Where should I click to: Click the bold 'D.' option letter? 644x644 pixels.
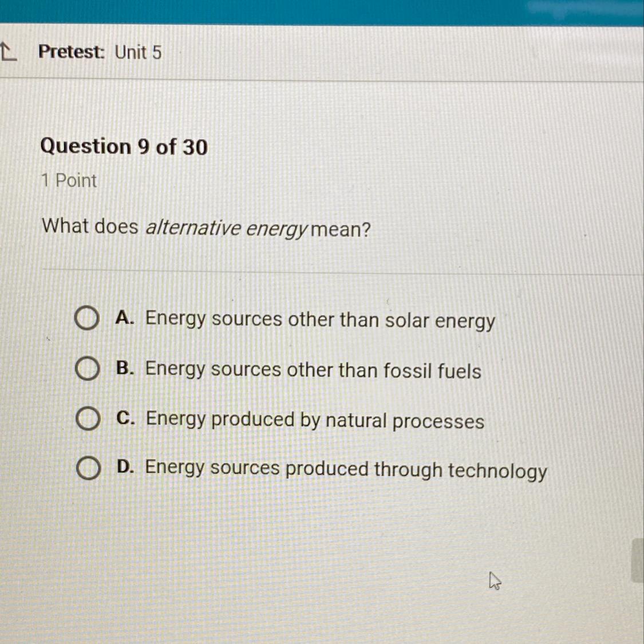pos(125,467)
